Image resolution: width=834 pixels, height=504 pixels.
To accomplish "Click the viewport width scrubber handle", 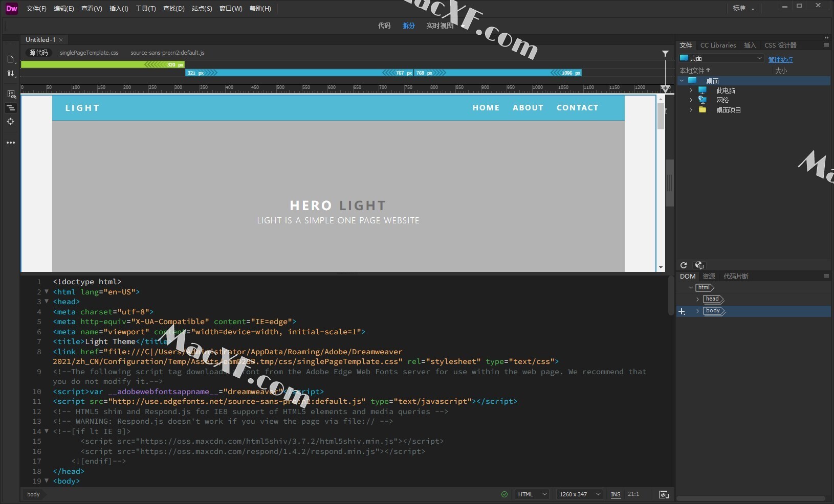I will click(x=665, y=88).
